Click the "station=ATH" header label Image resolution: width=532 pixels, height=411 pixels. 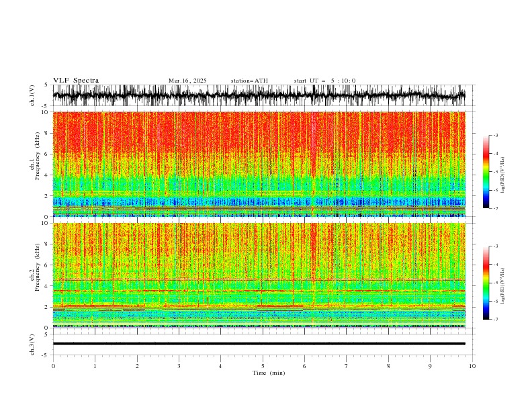pyautogui.click(x=249, y=81)
